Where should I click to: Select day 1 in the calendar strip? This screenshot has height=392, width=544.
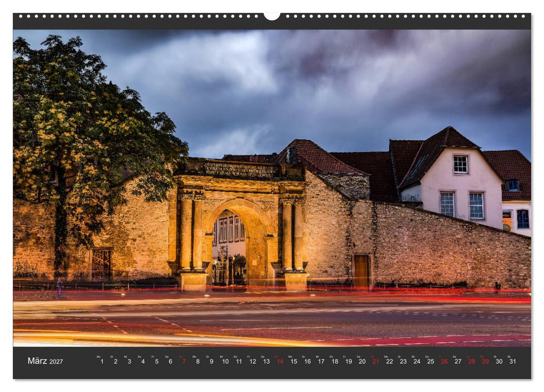point(101,361)
